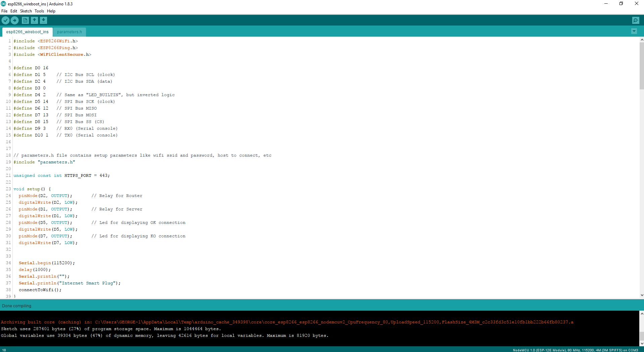Click the "Global variables use 39304 bytes" console line
Screen dimensions: 644x352
165,336
